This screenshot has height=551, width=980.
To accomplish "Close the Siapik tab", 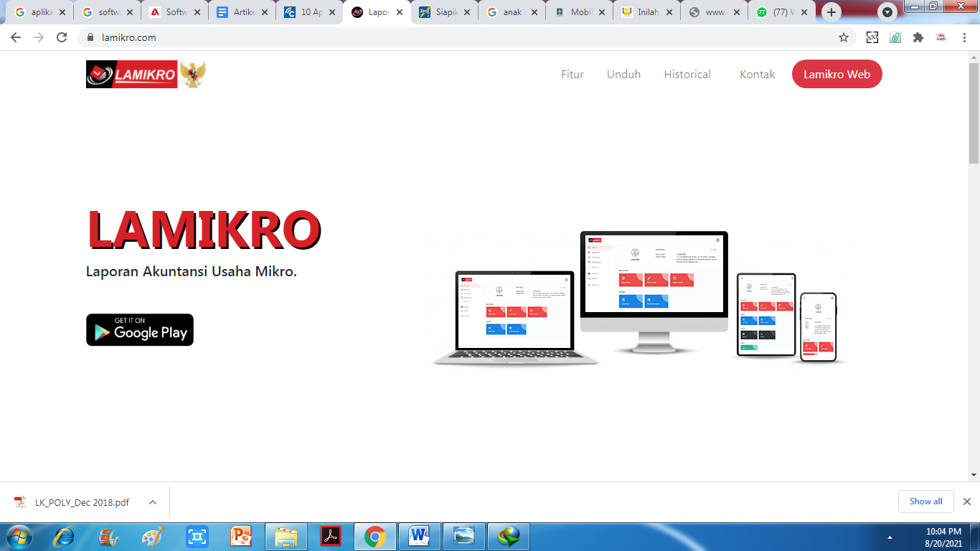I will [467, 12].
